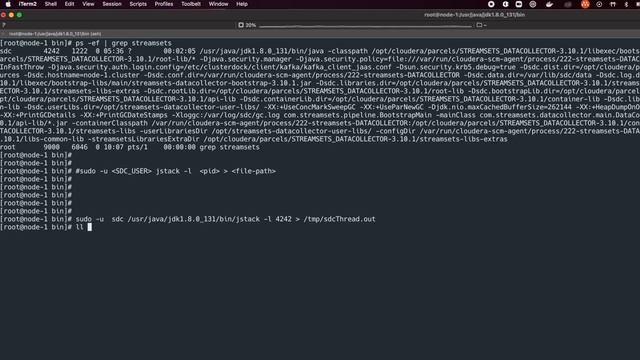Open the Toolbelt menu
640x360 pixels.
point(191,4)
